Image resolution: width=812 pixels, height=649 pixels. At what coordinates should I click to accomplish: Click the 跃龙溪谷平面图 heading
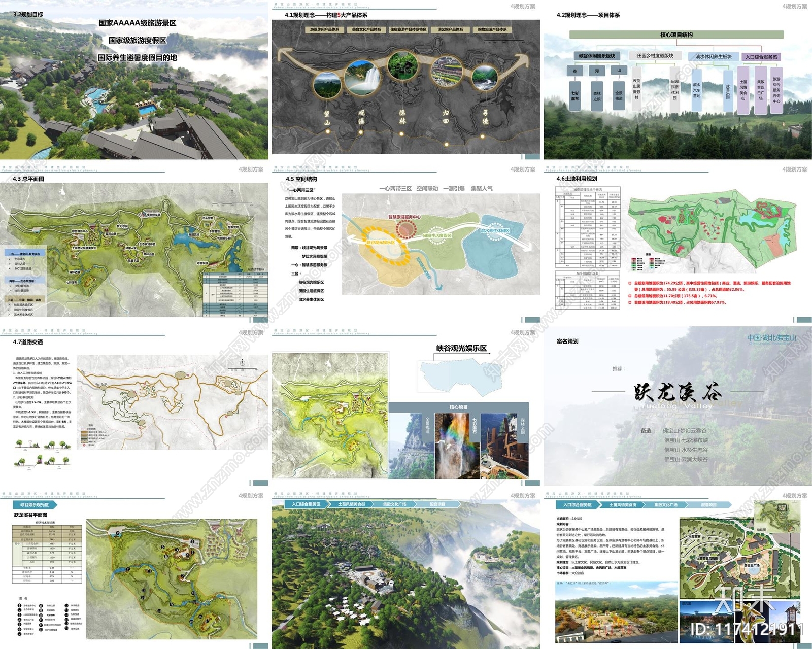[x=30, y=515]
